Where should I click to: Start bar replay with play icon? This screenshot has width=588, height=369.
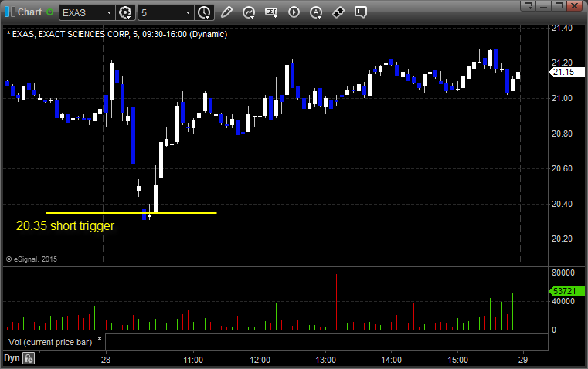(x=294, y=12)
